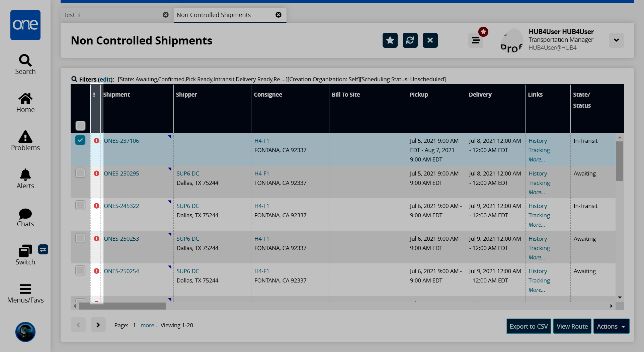Go to the next page arrow
This screenshot has height=352, width=644.
coord(98,325)
